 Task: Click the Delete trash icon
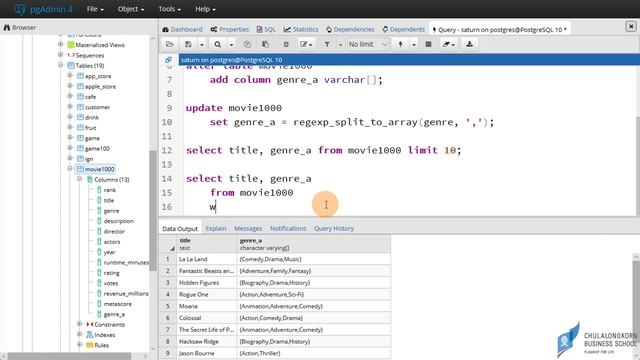[x=286, y=44]
